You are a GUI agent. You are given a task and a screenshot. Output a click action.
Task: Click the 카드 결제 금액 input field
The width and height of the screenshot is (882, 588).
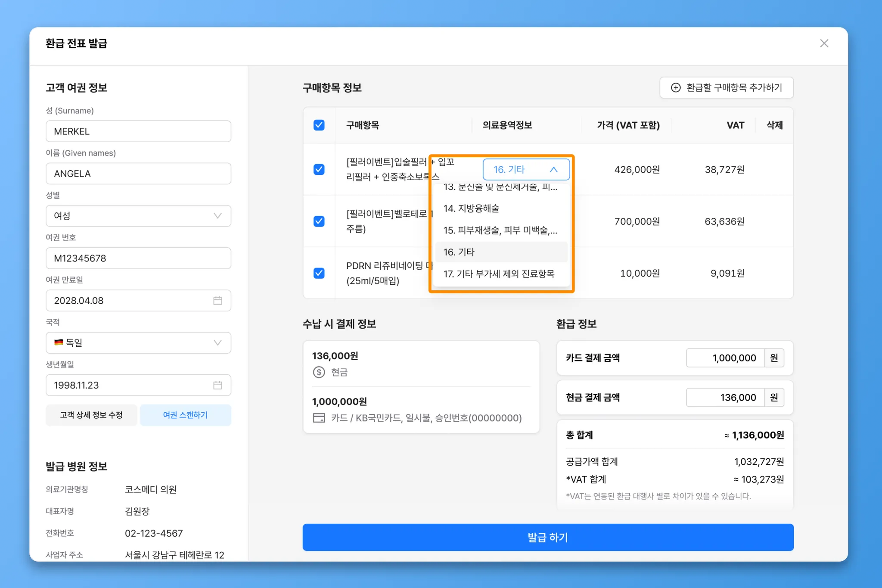pyautogui.click(x=725, y=358)
